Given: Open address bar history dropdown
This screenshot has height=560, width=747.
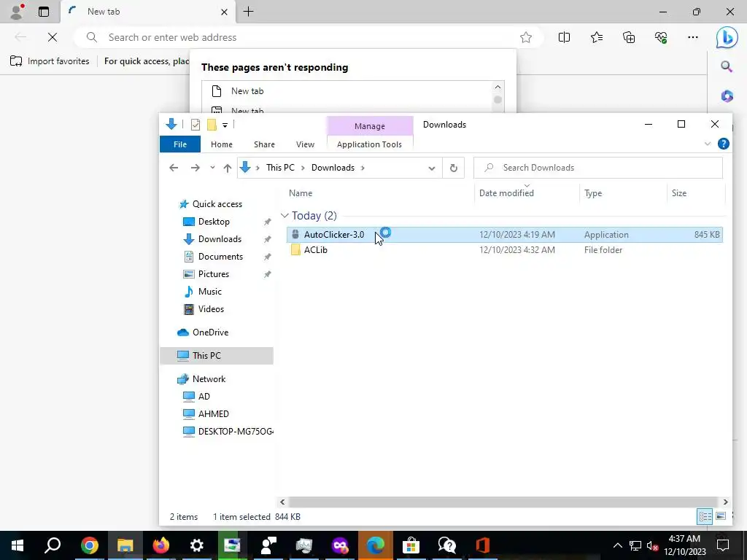Looking at the screenshot, I should (432, 168).
